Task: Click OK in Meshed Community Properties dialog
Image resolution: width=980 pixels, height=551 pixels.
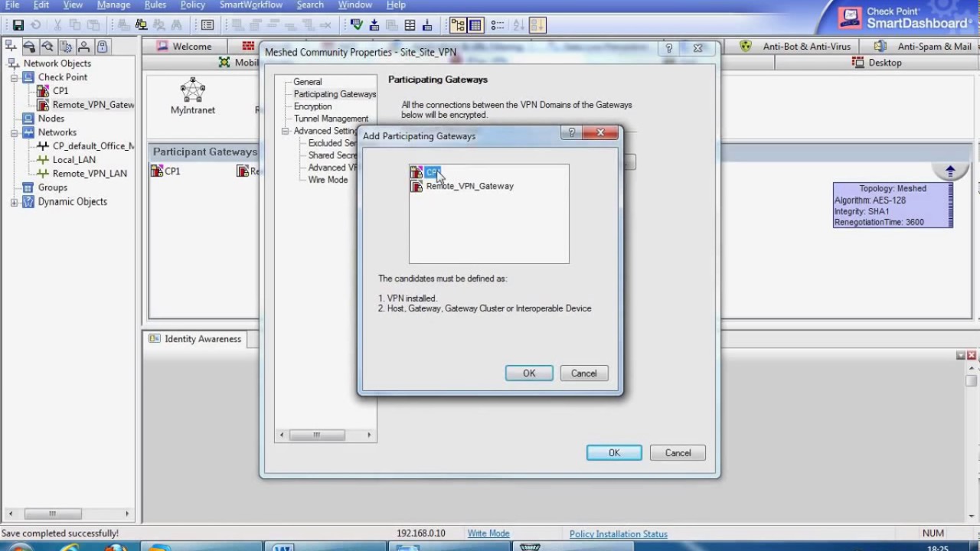Action: [x=614, y=453]
